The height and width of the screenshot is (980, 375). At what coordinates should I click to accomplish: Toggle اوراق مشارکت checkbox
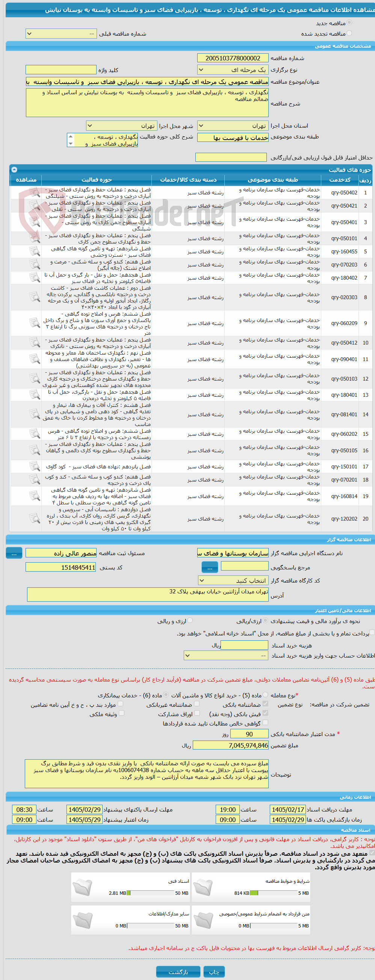pyautogui.click(x=197, y=713)
